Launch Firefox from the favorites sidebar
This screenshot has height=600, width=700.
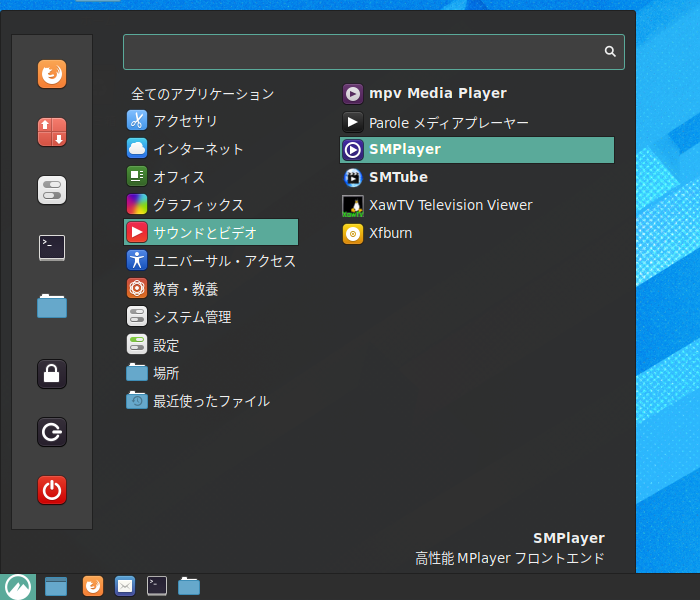tap(52, 74)
